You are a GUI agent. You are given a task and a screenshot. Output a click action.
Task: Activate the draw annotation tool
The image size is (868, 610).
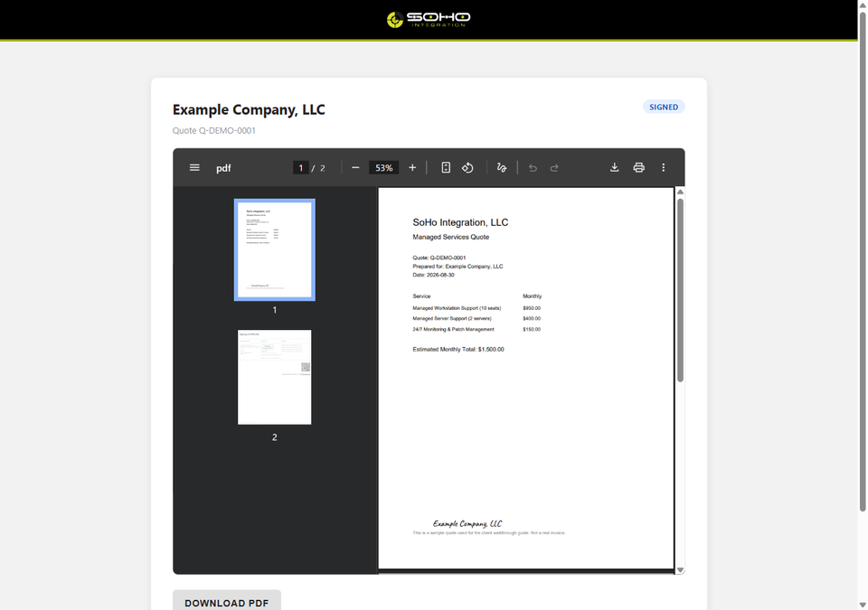point(502,167)
